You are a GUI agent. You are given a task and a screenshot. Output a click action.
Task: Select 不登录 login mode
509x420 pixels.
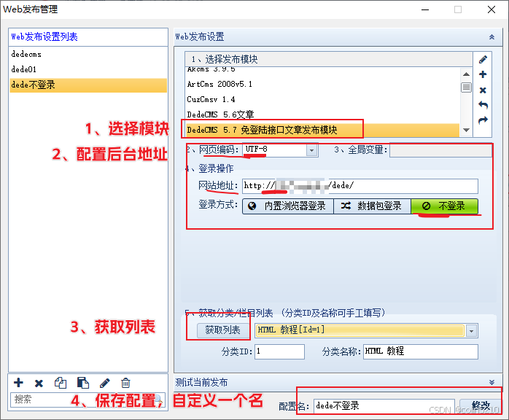click(444, 206)
